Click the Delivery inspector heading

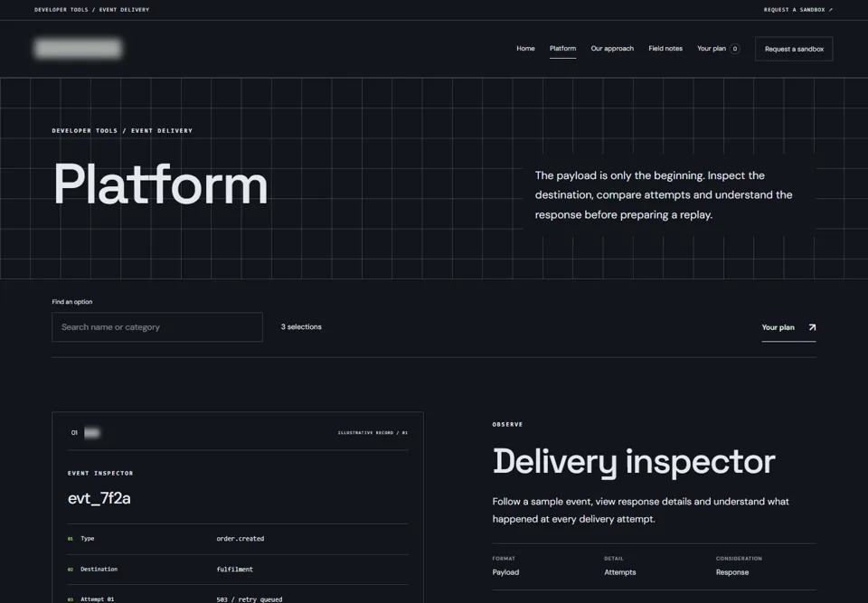click(634, 461)
